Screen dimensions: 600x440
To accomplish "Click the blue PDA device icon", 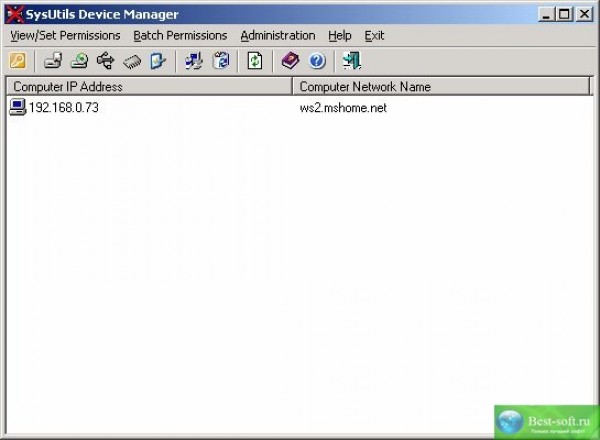I will pyautogui.click(x=158, y=61).
